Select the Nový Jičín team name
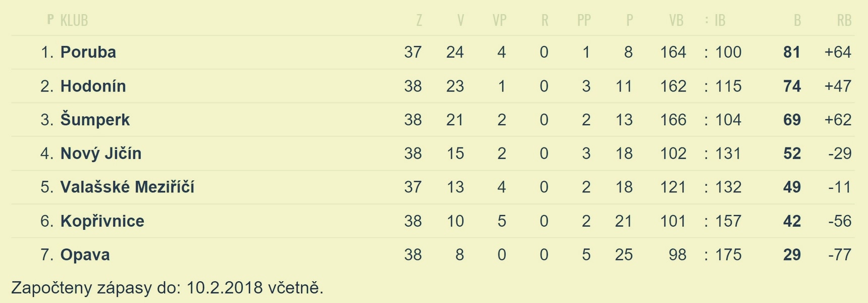Viewport: 868px width, 303px height. click(x=101, y=154)
